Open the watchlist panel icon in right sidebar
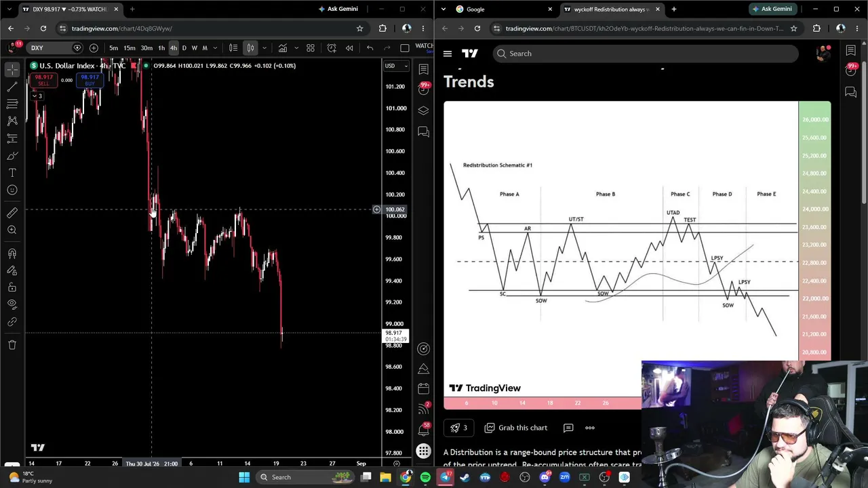 (x=424, y=69)
